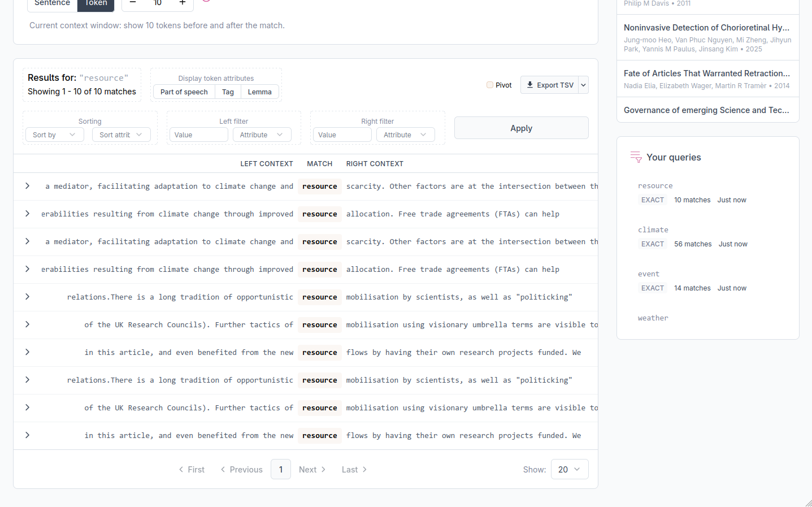Screen dimensions: 812x507
Task: Toggle Lemma token attribute display
Action: [x=259, y=92]
